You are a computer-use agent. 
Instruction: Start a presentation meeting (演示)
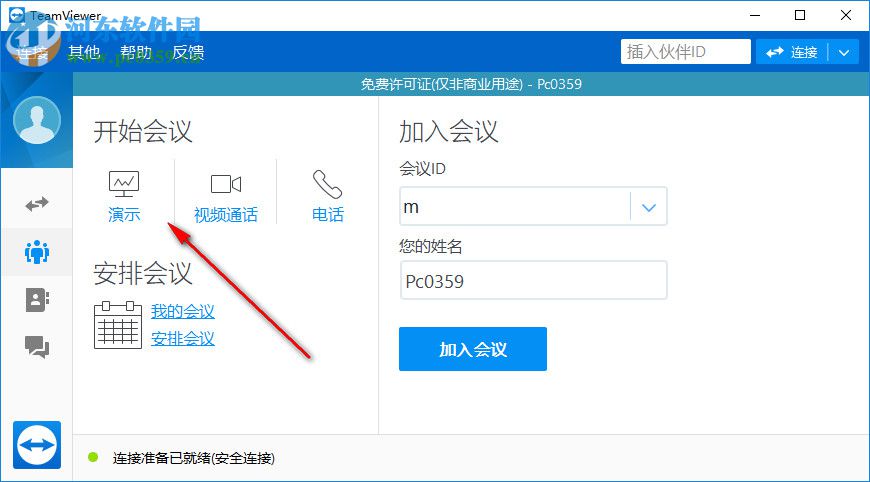tap(124, 197)
